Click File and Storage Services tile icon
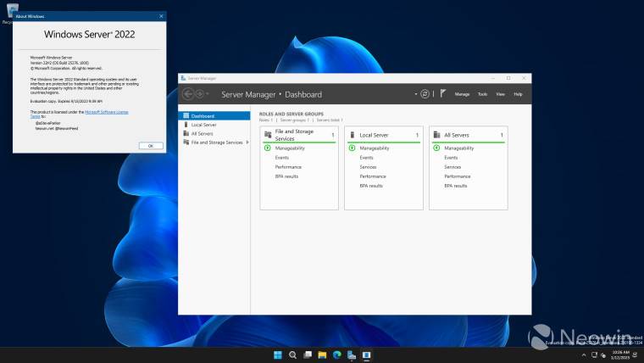 point(268,135)
